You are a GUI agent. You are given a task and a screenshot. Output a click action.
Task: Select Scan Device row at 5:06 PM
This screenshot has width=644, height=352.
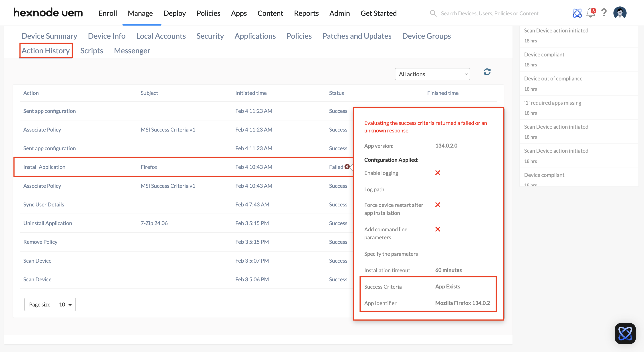[37, 279]
